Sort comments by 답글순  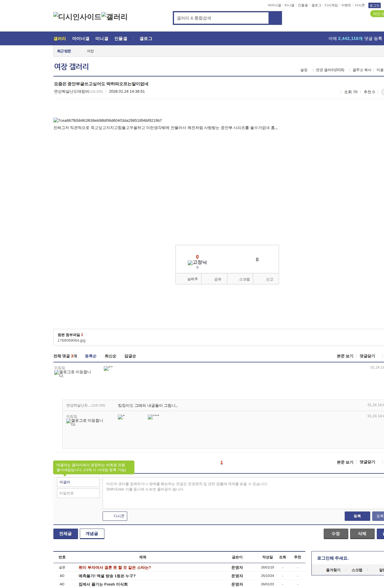point(130,356)
